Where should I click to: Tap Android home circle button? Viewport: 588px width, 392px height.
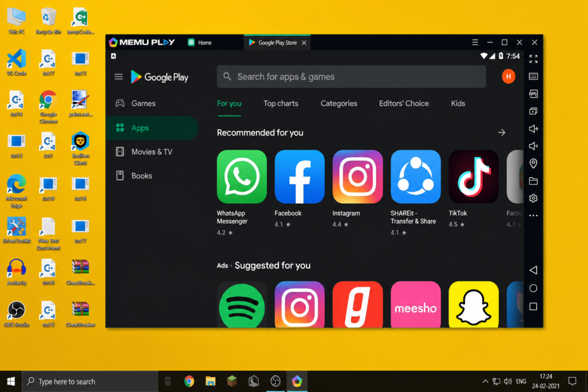point(533,288)
